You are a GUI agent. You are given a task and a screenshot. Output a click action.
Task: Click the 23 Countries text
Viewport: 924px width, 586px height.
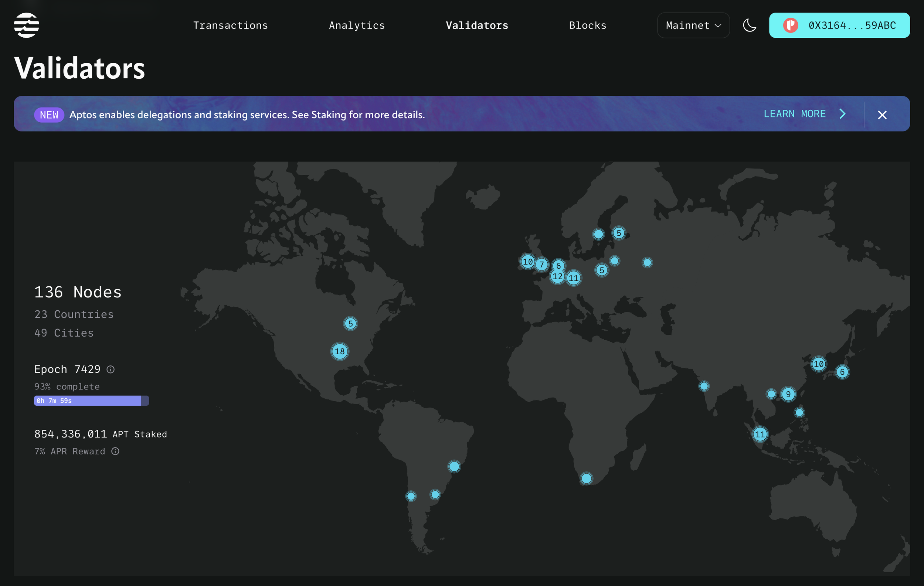coord(74,314)
